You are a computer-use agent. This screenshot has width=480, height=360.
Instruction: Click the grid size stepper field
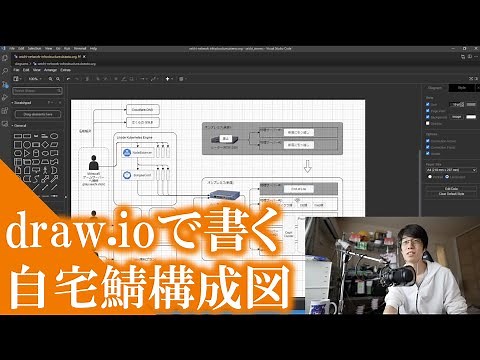pyautogui.click(x=457, y=104)
